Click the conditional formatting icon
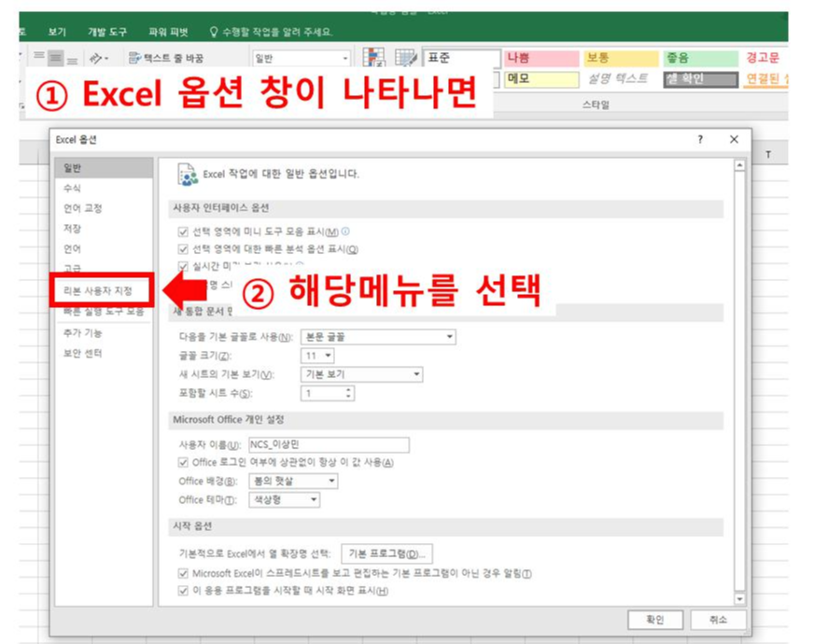The width and height of the screenshot is (814, 644). coord(373,57)
